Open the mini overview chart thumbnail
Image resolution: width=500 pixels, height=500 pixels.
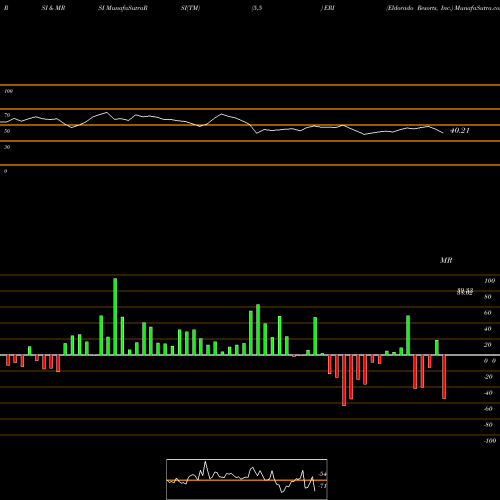pos(247,479)
